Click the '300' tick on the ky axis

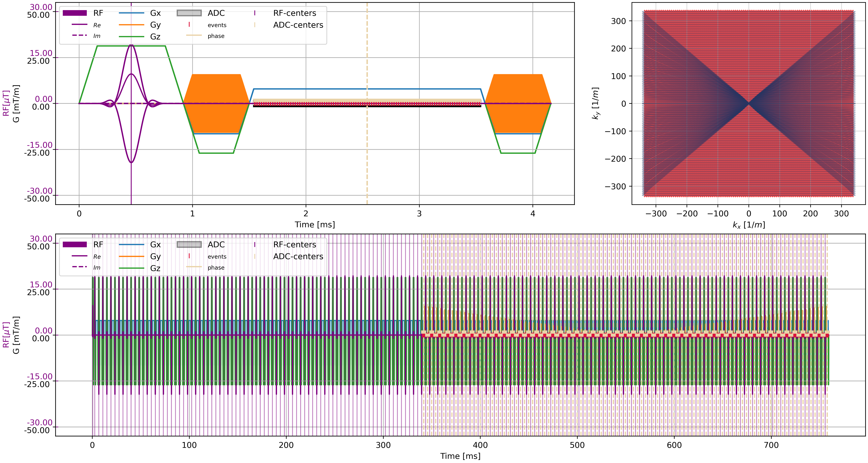[x=618, y=21]
